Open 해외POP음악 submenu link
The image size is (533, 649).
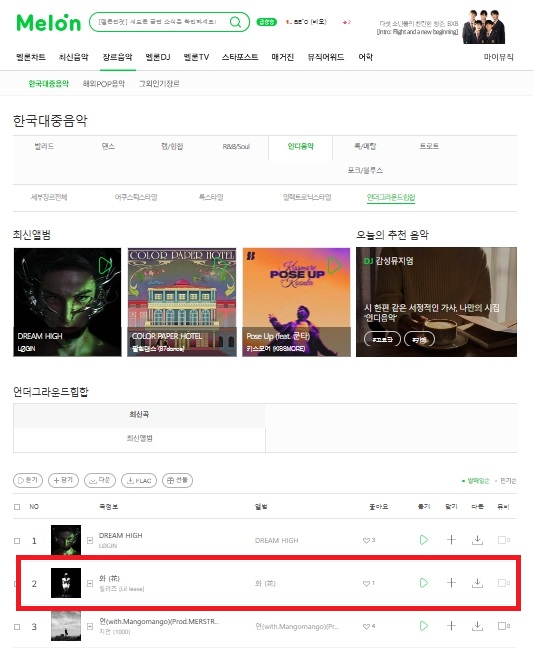104,84
